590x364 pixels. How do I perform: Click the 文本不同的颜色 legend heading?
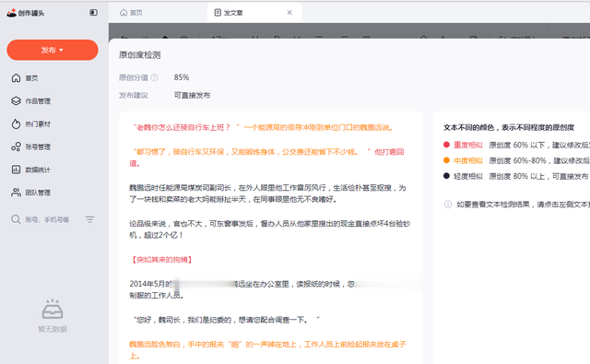click(509, 127)
